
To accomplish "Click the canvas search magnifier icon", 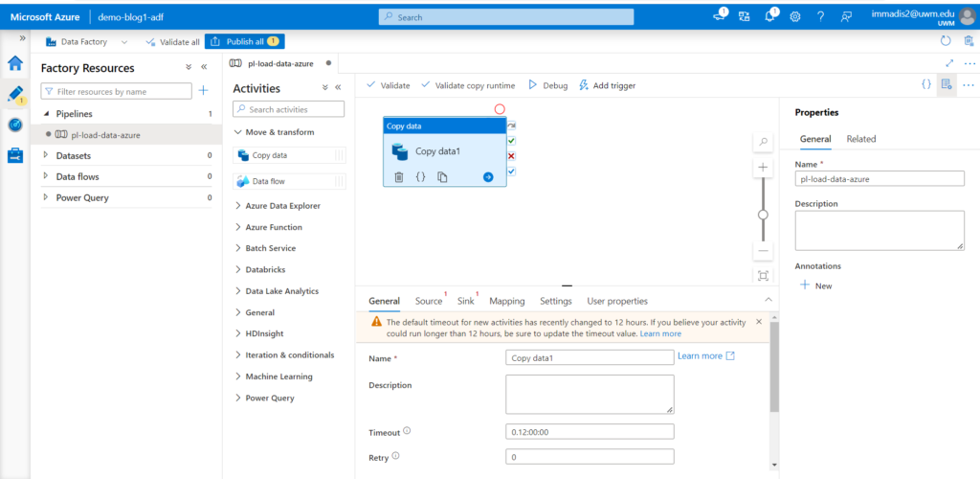I will tap(763, 142).
